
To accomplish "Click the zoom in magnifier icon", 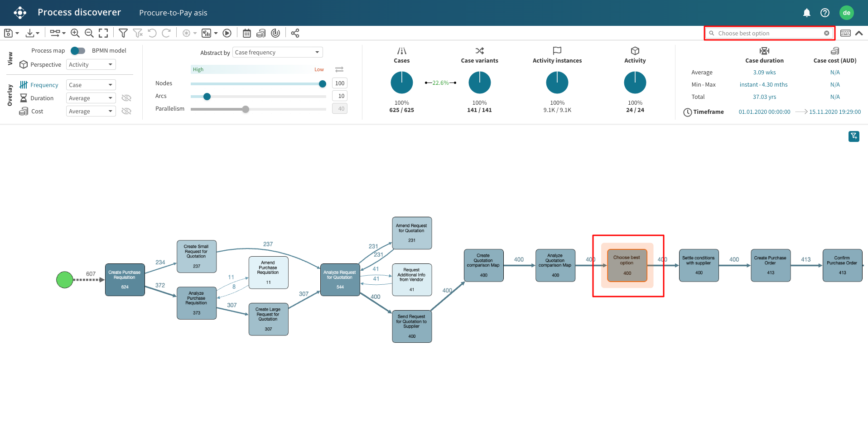I will [75, 33].
